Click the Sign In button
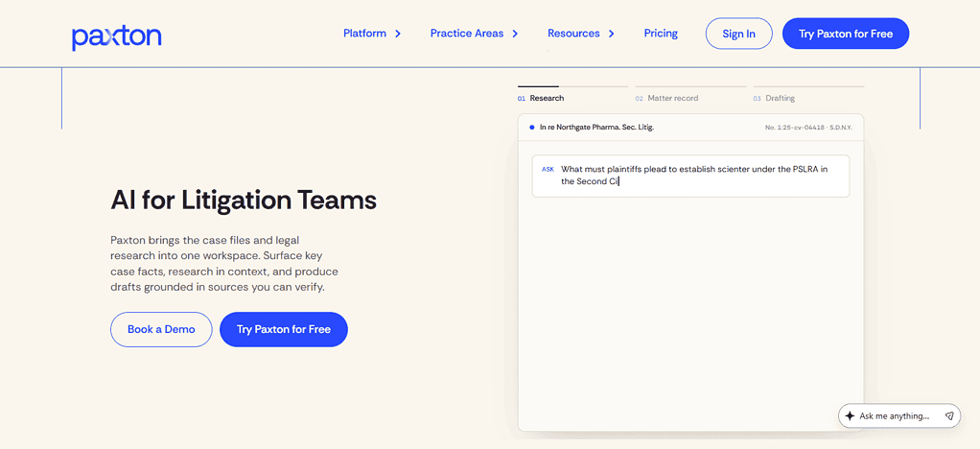The image size is (980, 449). (x=738, y=34)
